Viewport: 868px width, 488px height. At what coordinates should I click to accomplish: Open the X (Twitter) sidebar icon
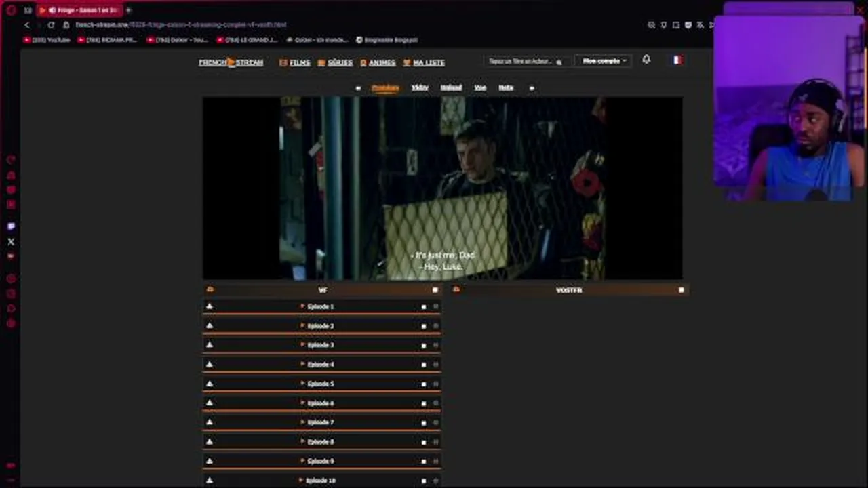click(x=11, y=241)
